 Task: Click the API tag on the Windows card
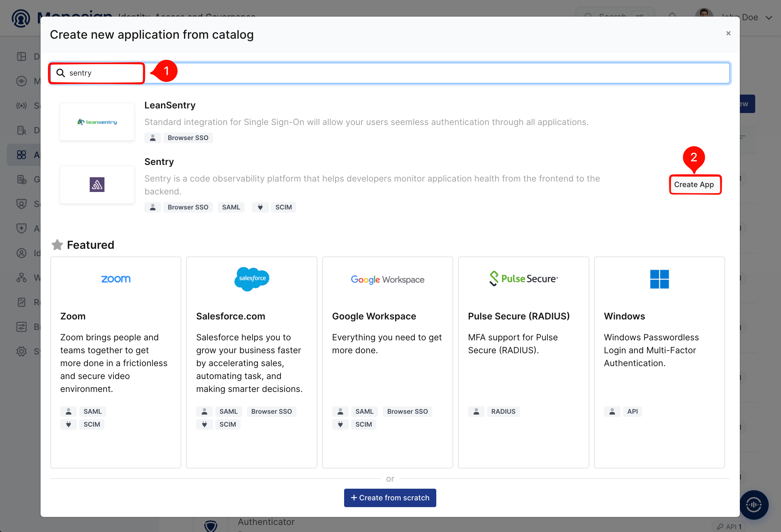pyautogui.click(x=633, y=411)
